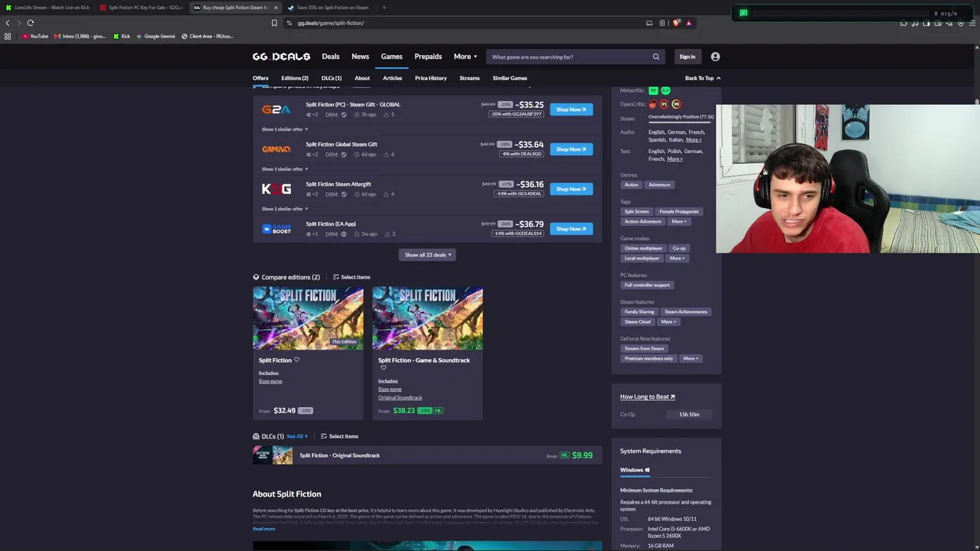Click the Kinguin store logo
980x551 pixels.
pyautogui.click(x=276, y=189)
